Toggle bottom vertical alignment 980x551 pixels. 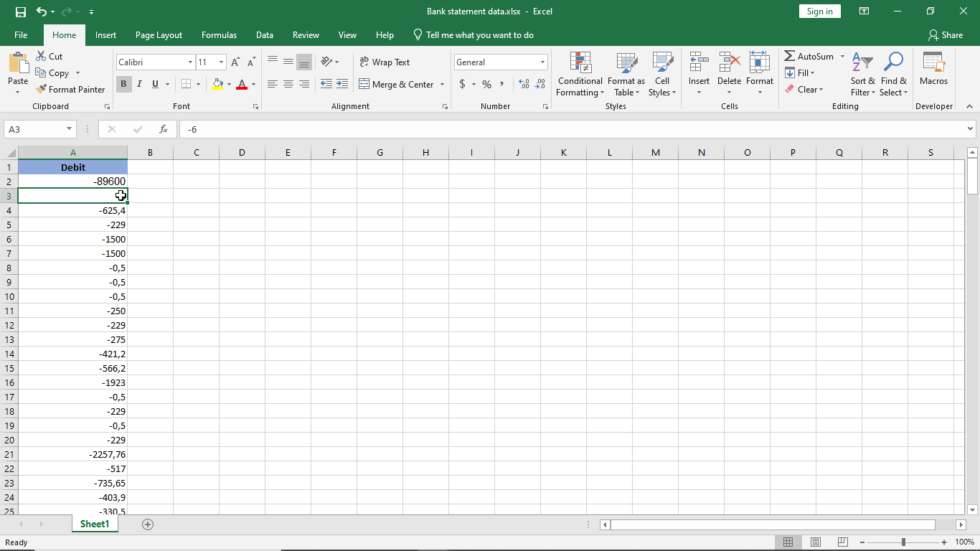click(304, 62)
